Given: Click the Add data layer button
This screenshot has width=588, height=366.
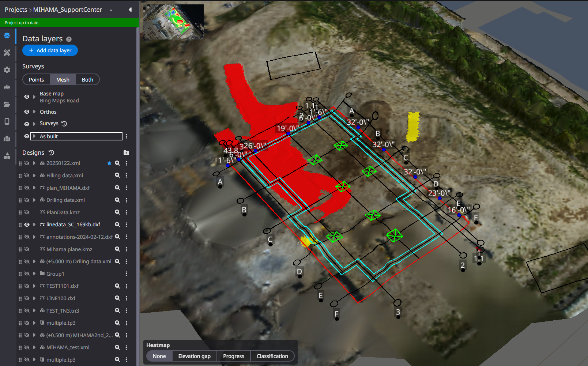Looking at the screenshot, I should 50,50.
